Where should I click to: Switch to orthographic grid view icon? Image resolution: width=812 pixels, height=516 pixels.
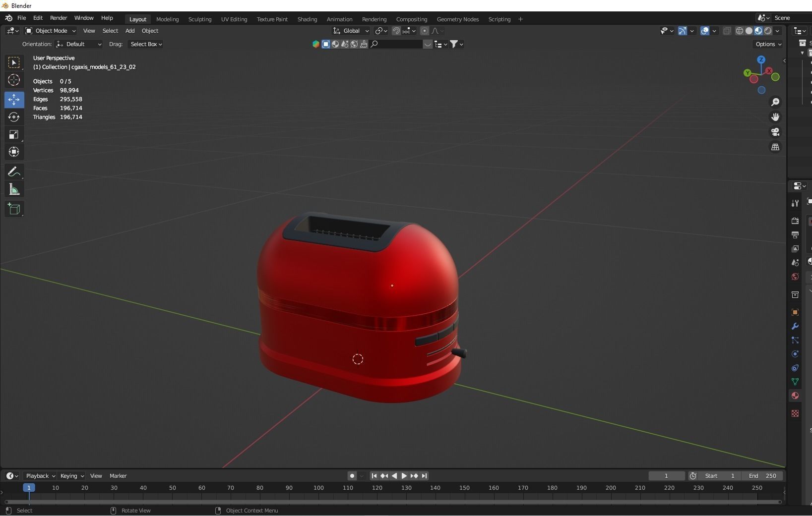775,147
